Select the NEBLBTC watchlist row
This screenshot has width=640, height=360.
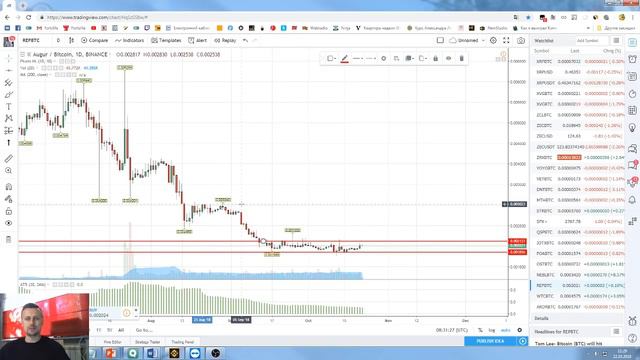578,275
